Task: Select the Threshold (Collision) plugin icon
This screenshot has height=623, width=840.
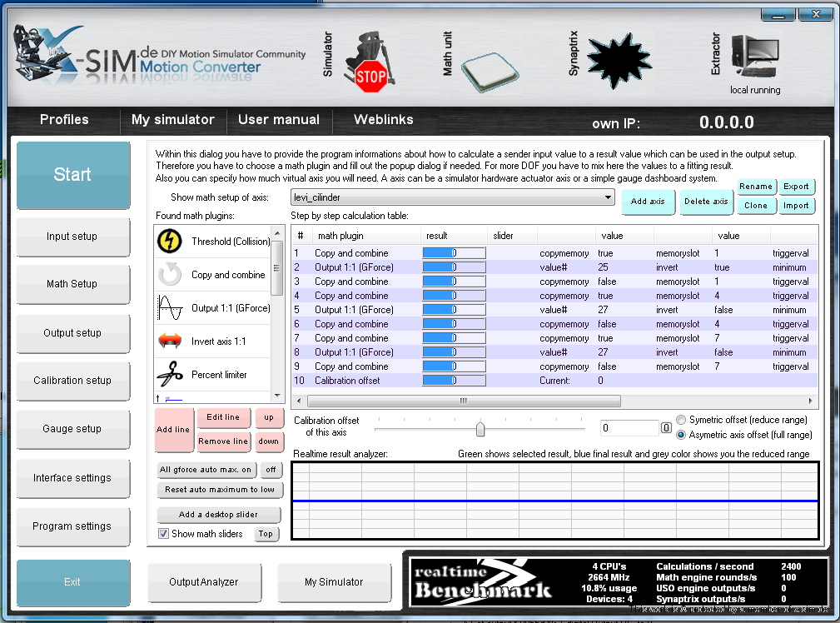Action: click(x=170, y=242)
